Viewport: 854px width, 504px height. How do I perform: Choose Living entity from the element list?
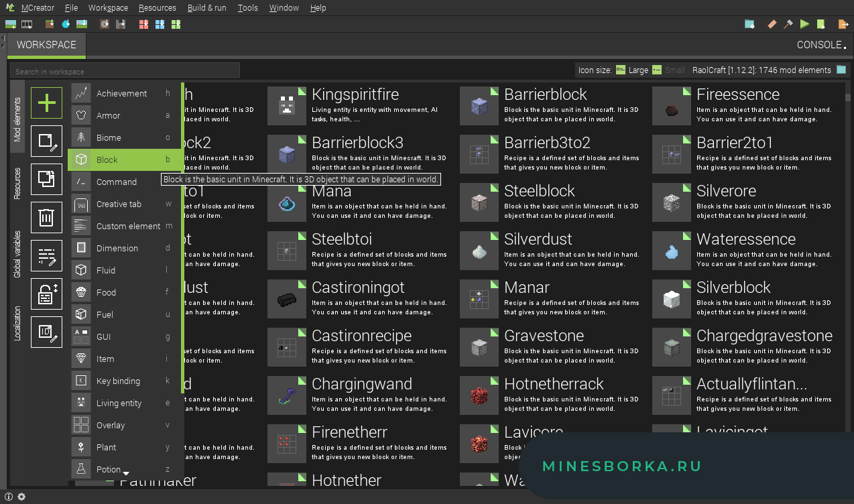point(124,403)
